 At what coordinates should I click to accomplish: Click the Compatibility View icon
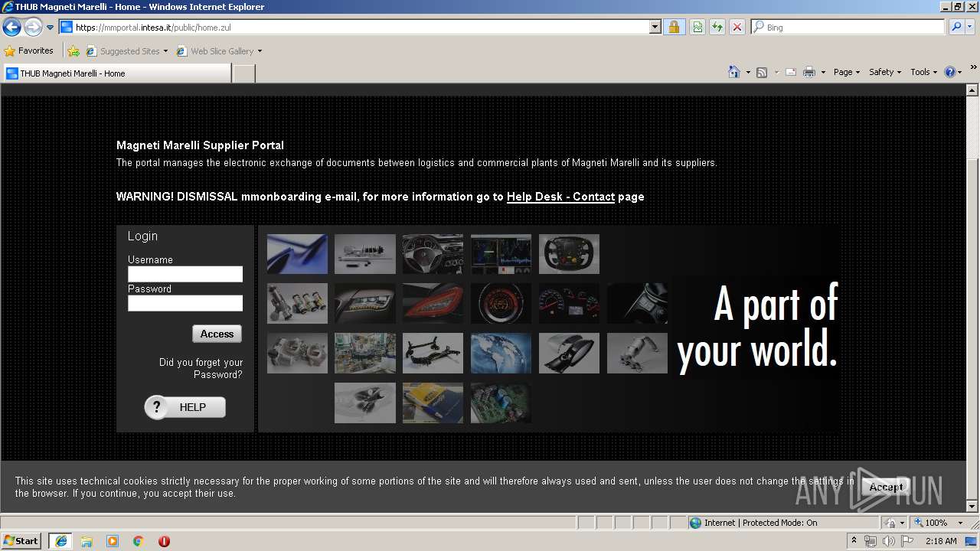coord(697,27)
